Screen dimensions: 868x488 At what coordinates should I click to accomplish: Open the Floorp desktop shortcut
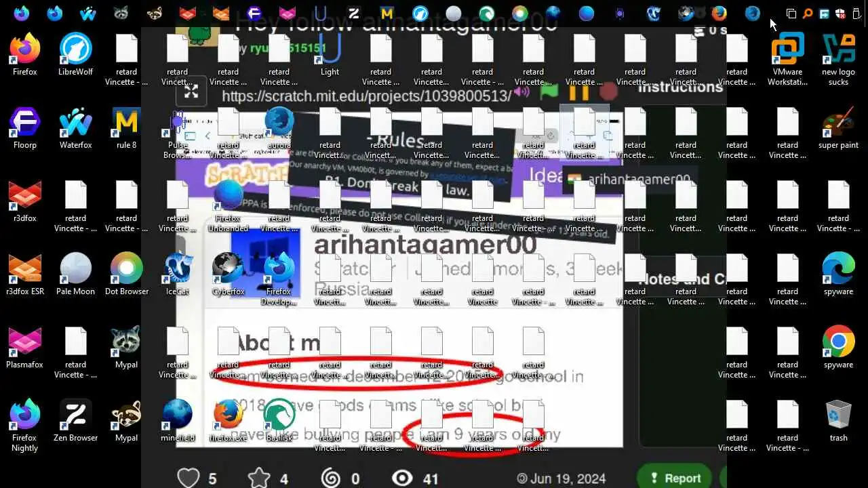(24, 127)
